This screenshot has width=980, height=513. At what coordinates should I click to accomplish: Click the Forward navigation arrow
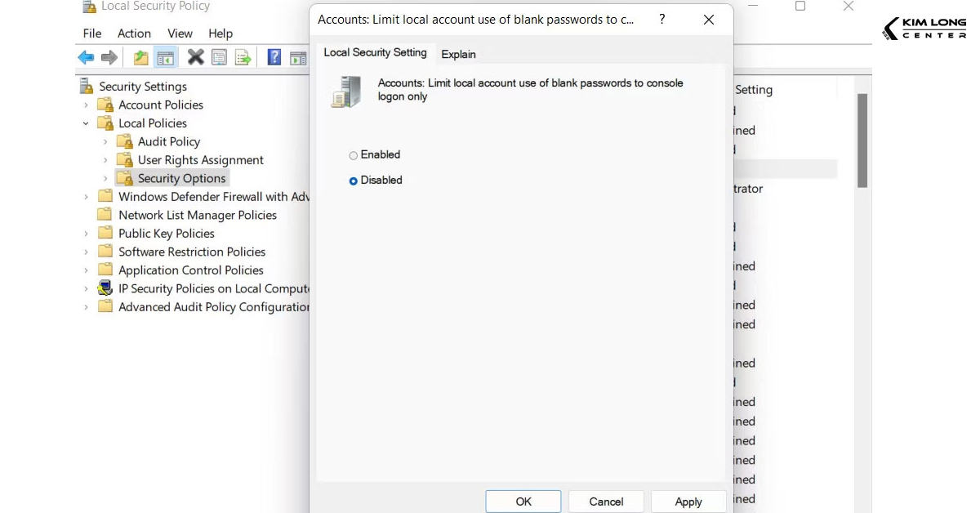[109, 57]
